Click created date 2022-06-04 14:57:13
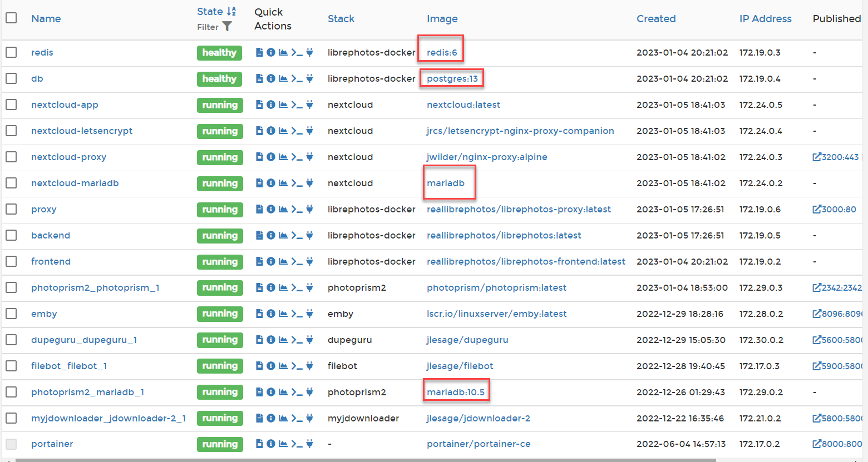This screenshot has height=462, width=868. [681, 444]
